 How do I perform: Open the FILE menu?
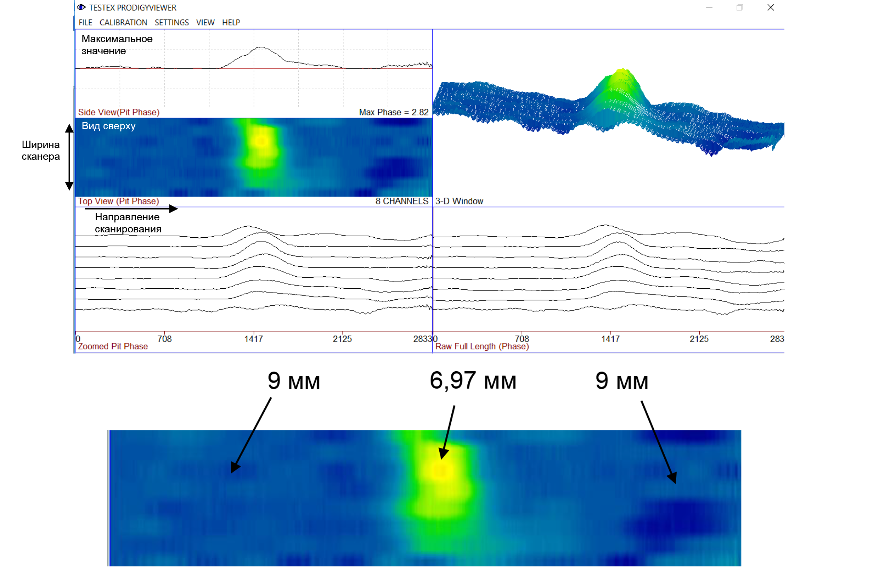[85, 23]
